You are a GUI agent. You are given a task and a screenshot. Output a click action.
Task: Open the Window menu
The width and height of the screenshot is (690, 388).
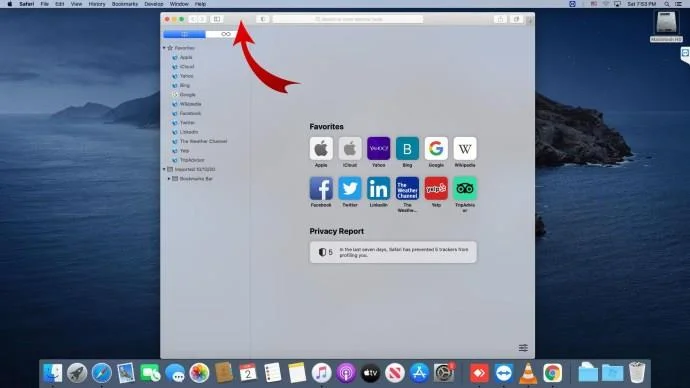pyautogui.click(x=179, y=4)
